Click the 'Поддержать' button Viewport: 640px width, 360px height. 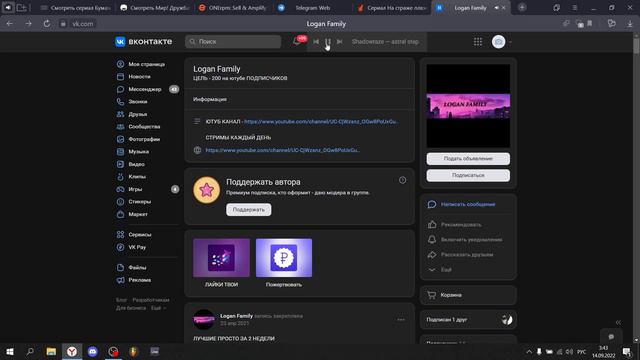(x=249, y=210)
